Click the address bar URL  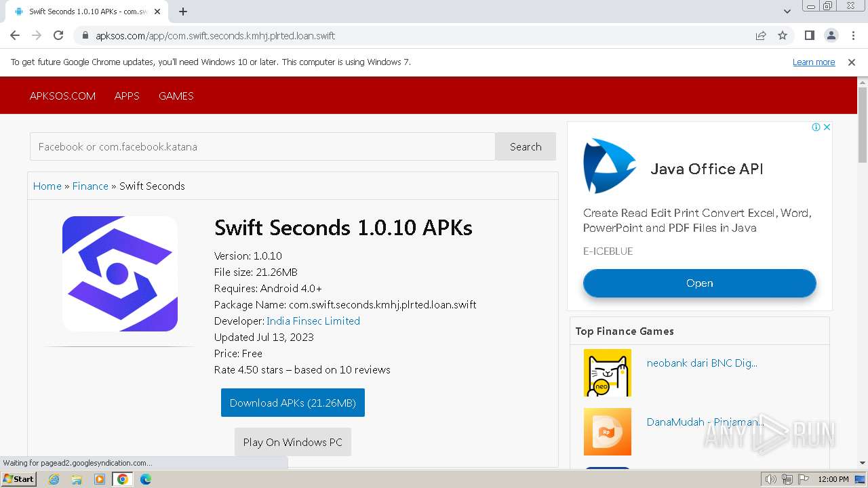coord(216,35)
